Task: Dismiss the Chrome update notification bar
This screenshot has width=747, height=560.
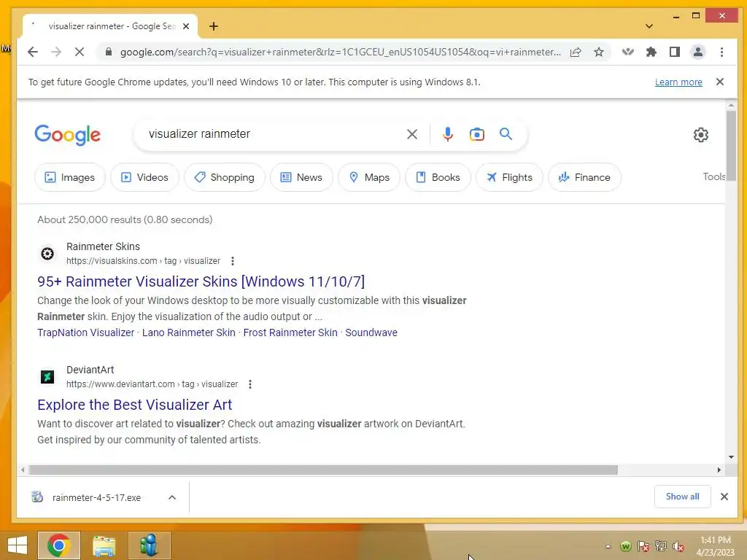Action: point(720,82)
